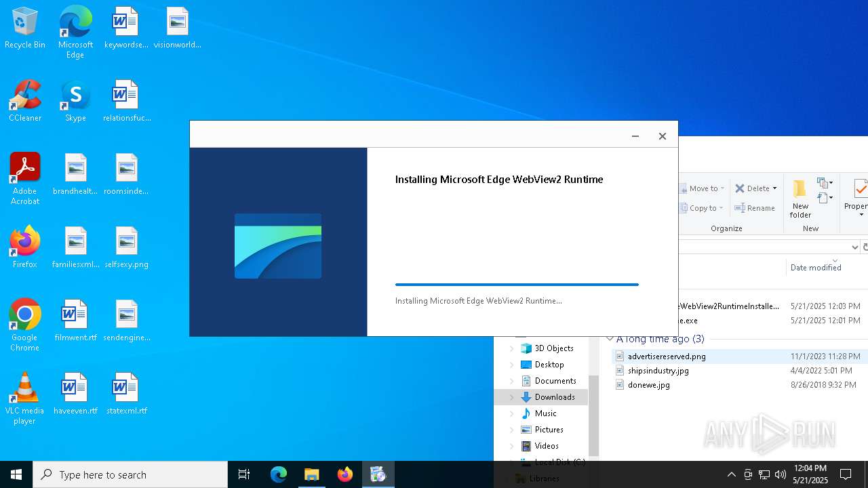The height and width of the screenshot is (488, 868).
Task: Click the taskbar search box
Action: pyautogui.click(x=130, y=474)
